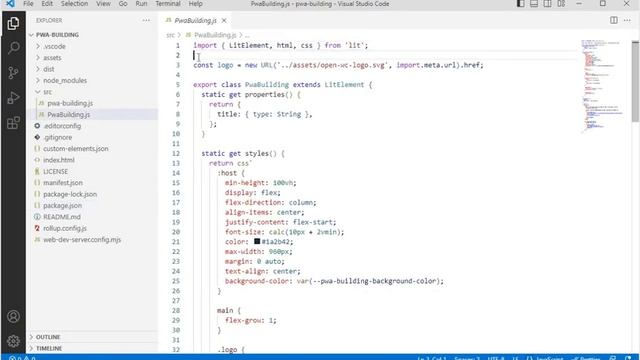Select the PwaBuilding.js editor tab

pyautogui.click(x=195, y=20)
